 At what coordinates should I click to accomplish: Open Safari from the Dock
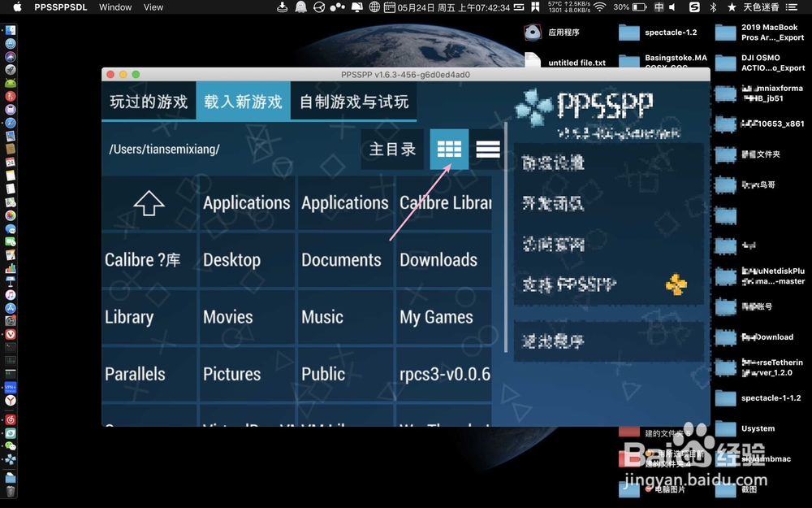pos(11,123)
